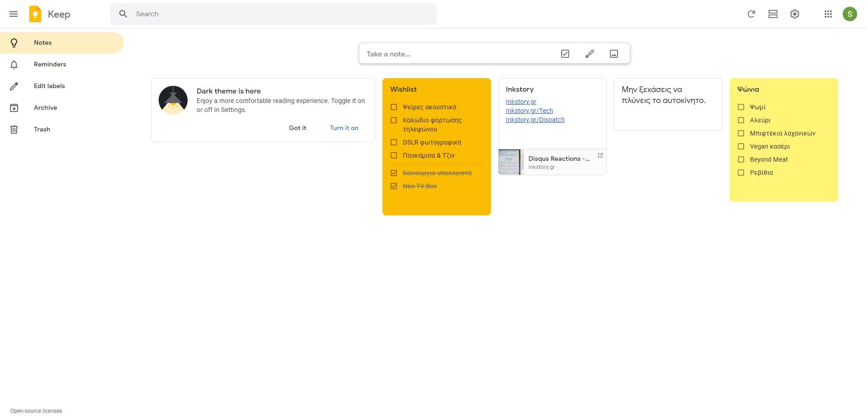Open the Settings gear menu

(794, 14)
